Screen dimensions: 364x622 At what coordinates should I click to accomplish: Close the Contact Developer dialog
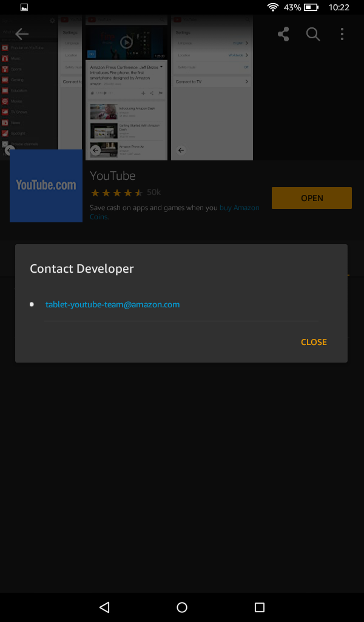tap(314, 342)
